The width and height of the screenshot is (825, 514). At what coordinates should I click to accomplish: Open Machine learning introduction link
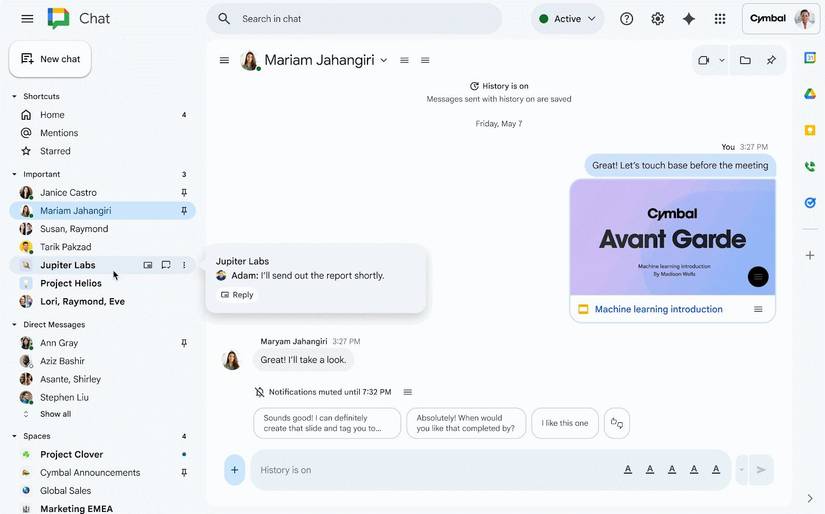tap(658, 309)
